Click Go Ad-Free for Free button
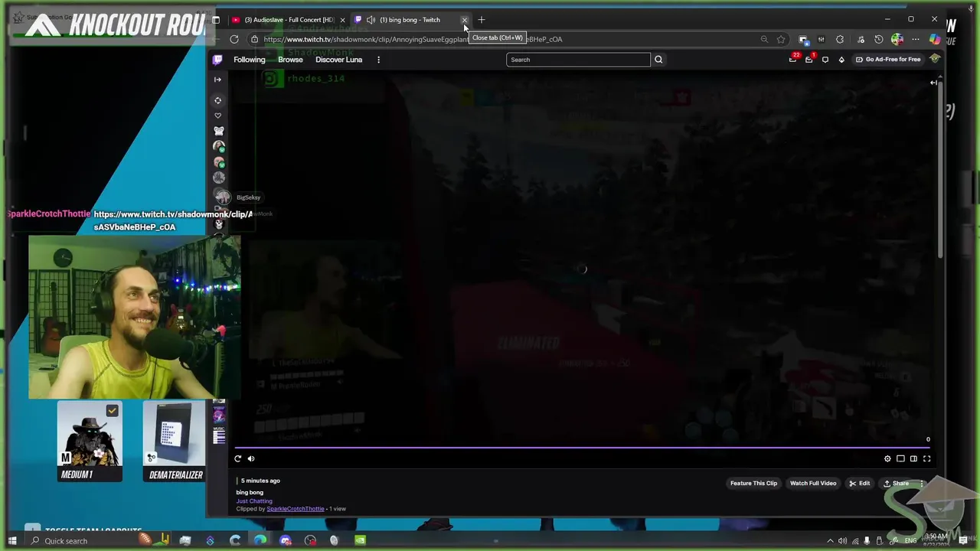Screen dimensions: 980x551 pos(888,60)
